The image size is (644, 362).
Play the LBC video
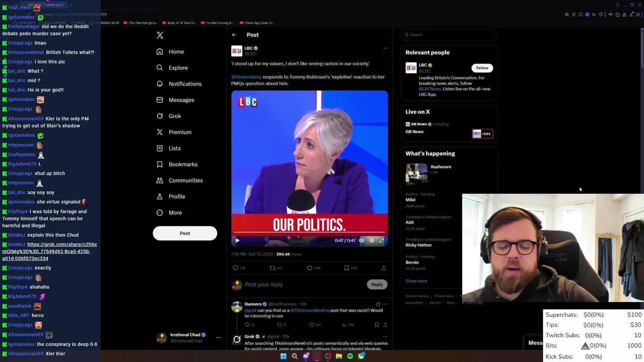(237, 240)
